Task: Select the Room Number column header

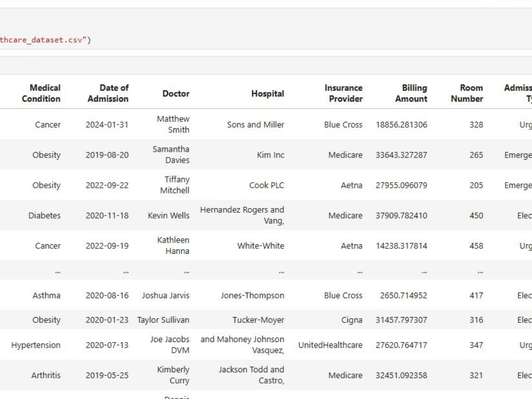Action: 467,93
